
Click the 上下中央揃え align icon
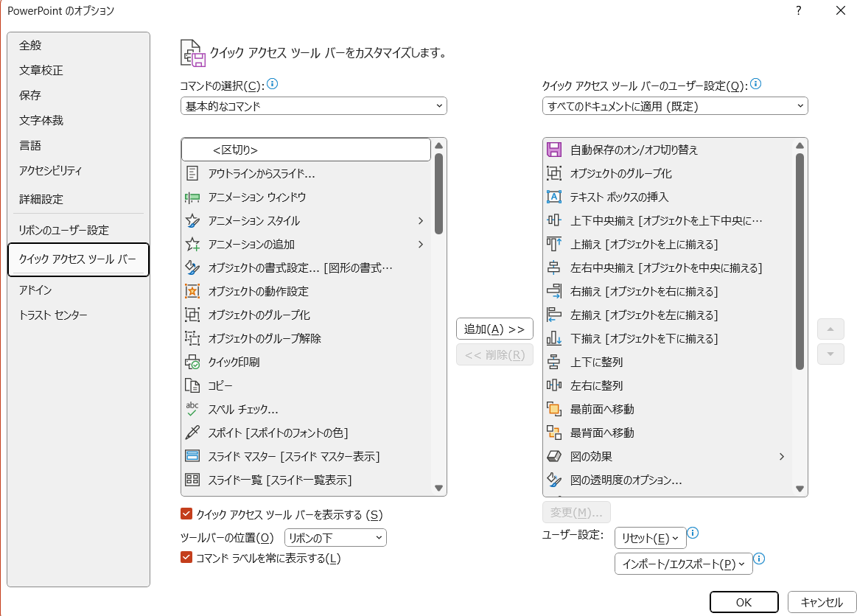553,220
